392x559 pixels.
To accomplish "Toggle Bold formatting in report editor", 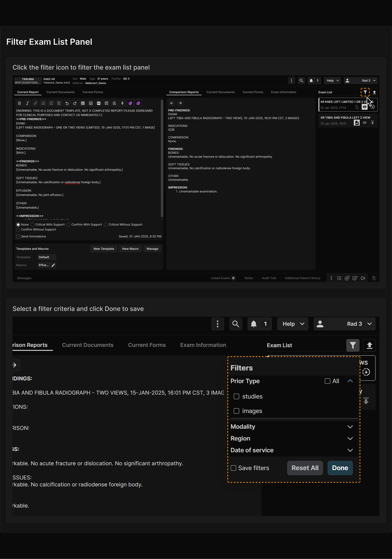I will pos(20,103).
